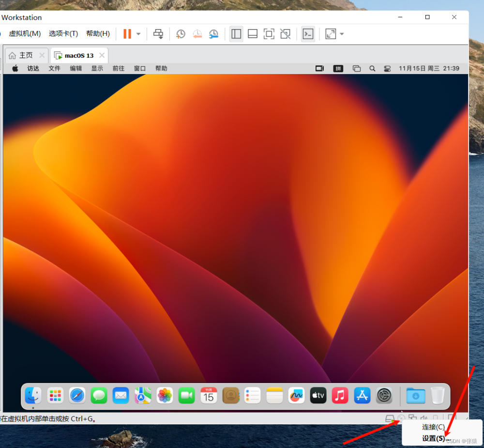
Task: Click the Stage Manager windows icon
Action: pos(357,69)
